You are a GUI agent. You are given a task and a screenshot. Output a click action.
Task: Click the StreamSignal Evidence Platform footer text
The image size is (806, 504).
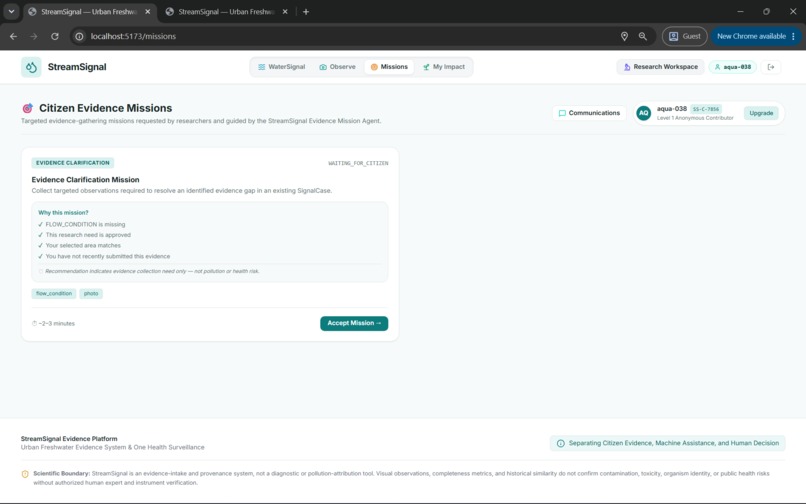click(69, 439)
